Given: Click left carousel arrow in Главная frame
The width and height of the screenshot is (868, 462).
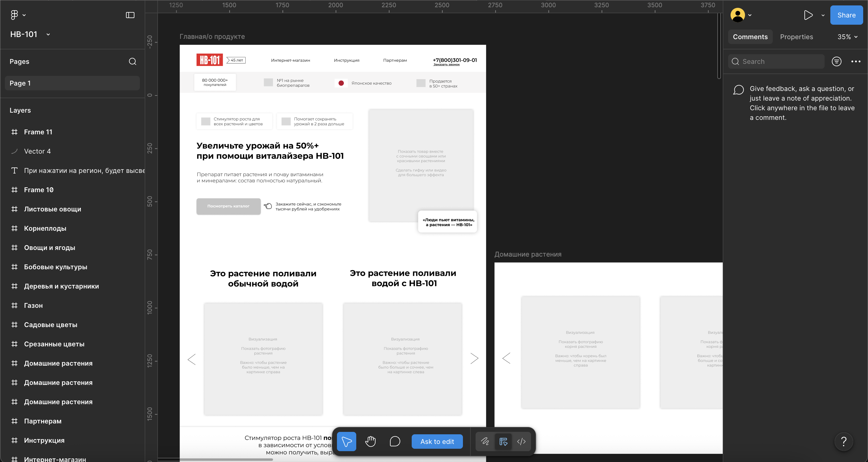Looking at the screenshot, I should pos(192,359).
